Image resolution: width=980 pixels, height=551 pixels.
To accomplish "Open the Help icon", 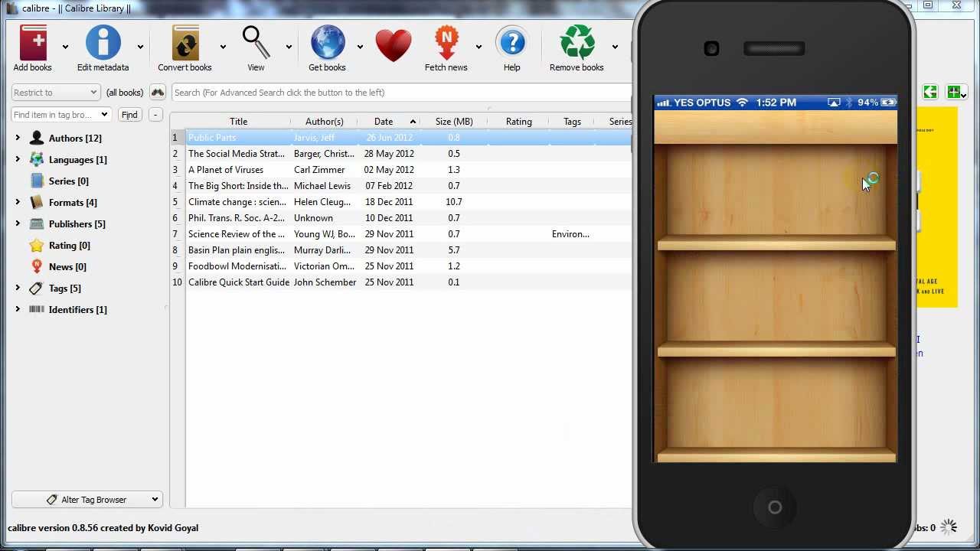I will [511, 43].
